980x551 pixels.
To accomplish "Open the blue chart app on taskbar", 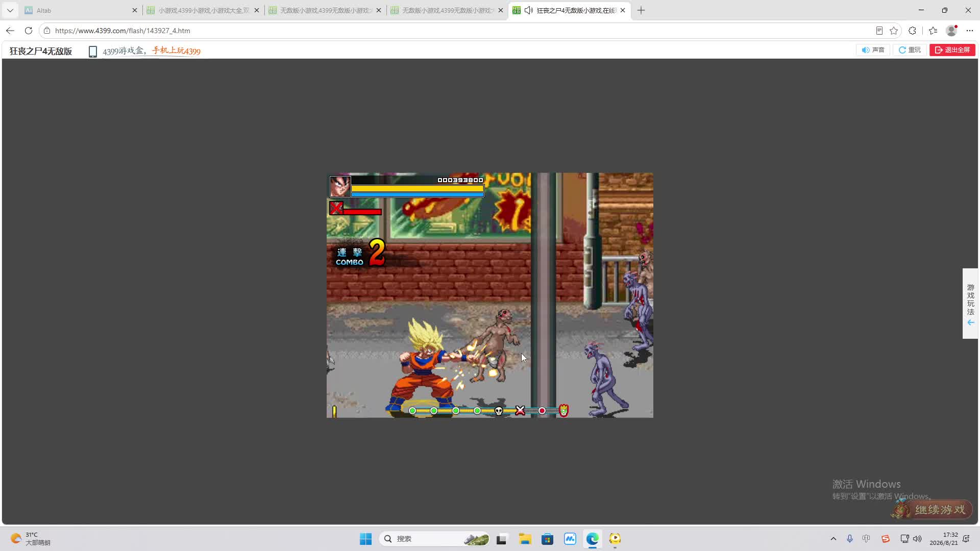I will pos(570,539).
